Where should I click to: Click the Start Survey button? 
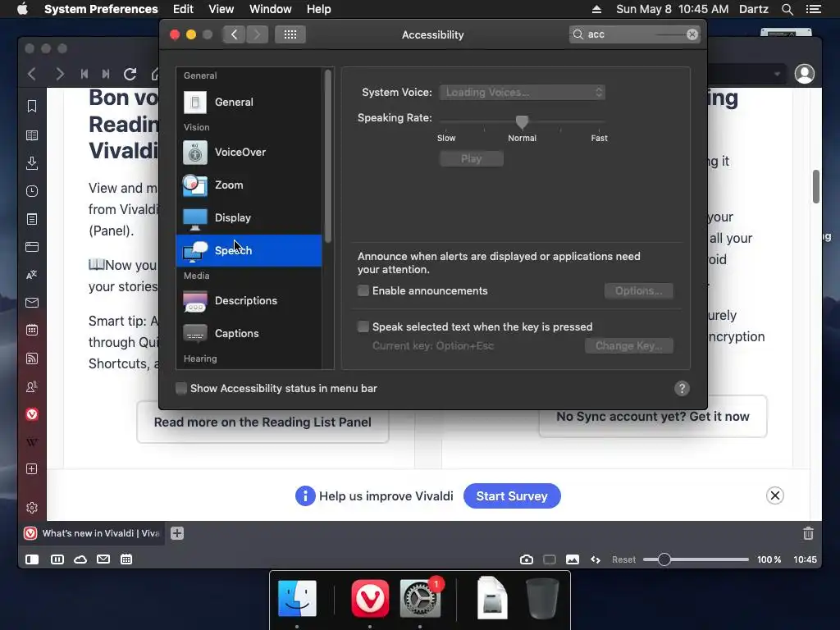tap(512, 496)
